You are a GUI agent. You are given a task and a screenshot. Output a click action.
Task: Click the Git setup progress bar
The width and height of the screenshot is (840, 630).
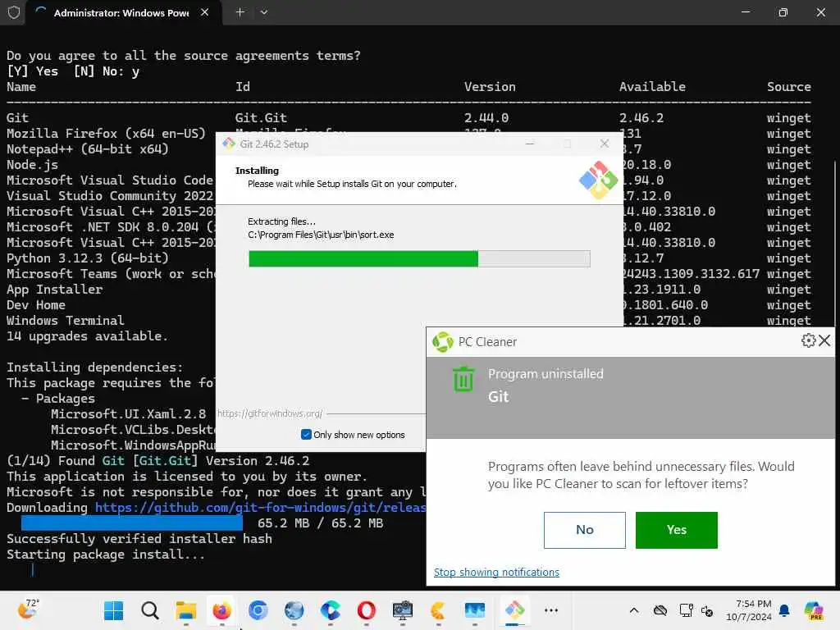point(419,258)
